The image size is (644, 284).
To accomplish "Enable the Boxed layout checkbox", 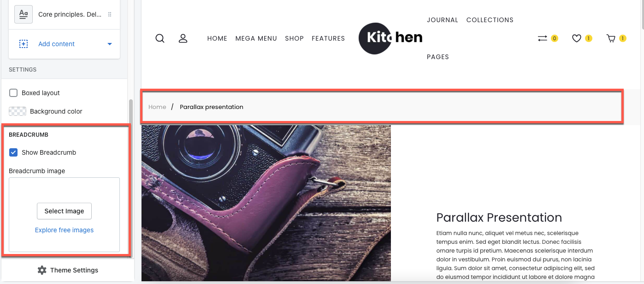I will pyautogui.click(x=14, y=93).
